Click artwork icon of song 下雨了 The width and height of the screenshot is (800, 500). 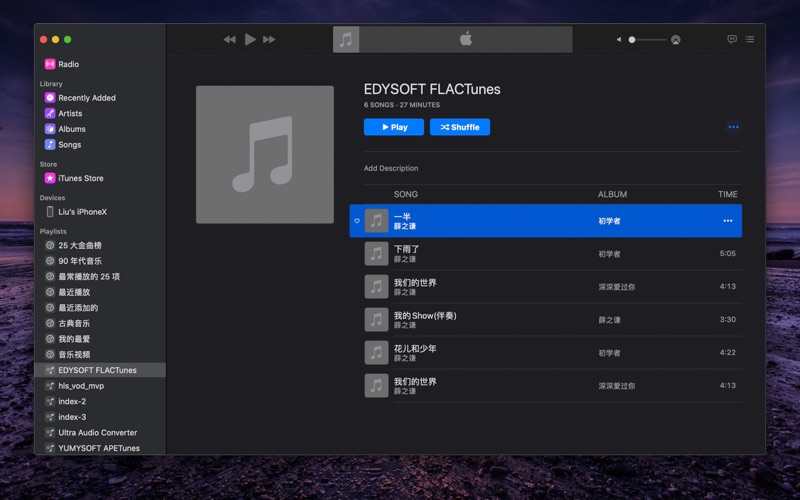(x=377, y=254)
